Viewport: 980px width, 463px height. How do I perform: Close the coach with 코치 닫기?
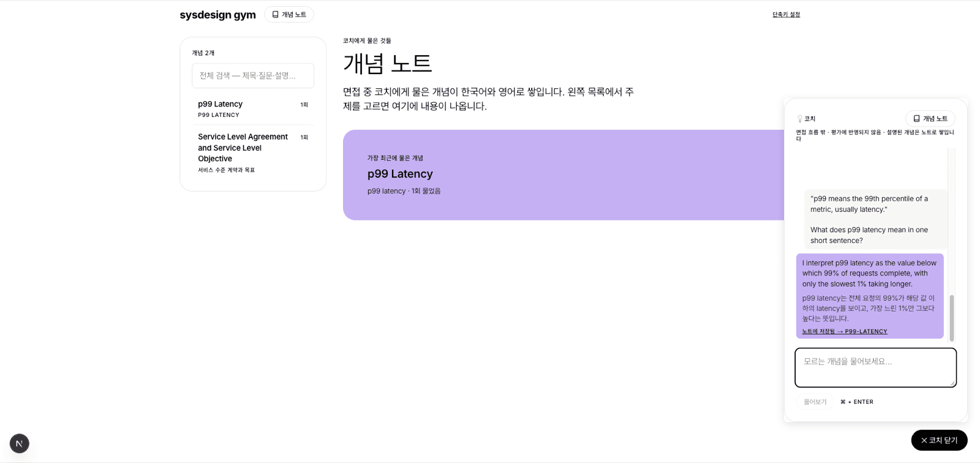(939, 440)
